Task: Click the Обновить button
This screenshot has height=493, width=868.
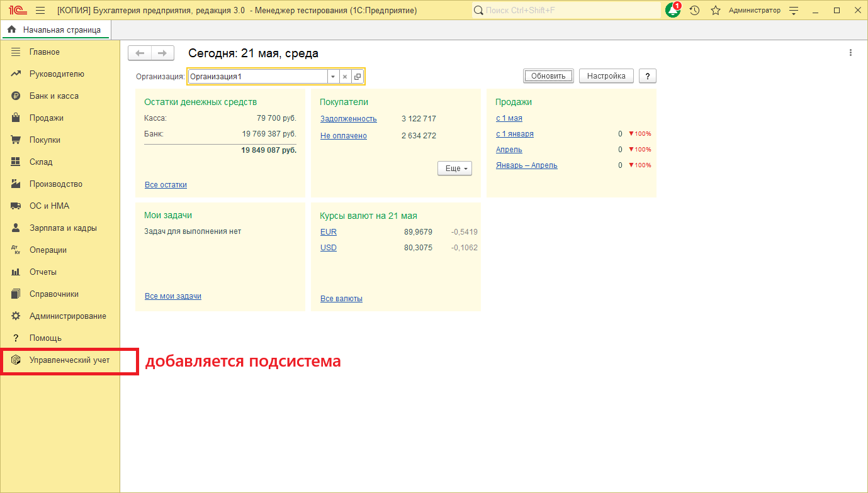Action: [x=548, y=76]
